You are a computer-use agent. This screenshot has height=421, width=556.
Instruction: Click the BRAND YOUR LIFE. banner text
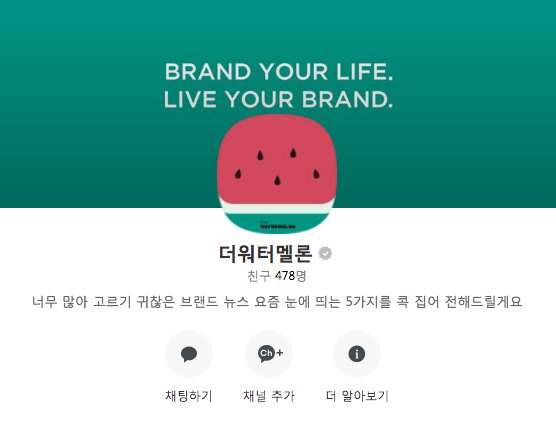tap(279, 72)
